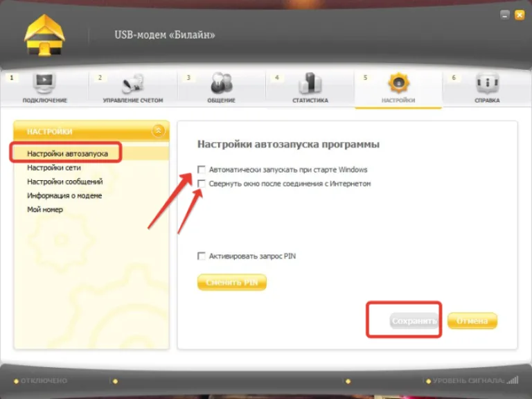Open the Управление счетом icon
Screen dimensions: 532x399
tap(133, 84)
